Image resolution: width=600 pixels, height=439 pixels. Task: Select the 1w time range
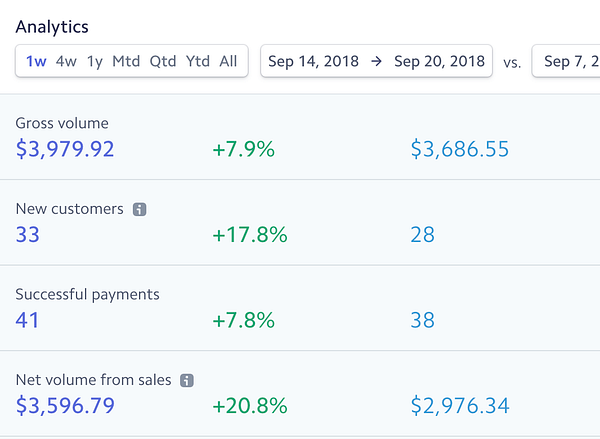(36, 61)
